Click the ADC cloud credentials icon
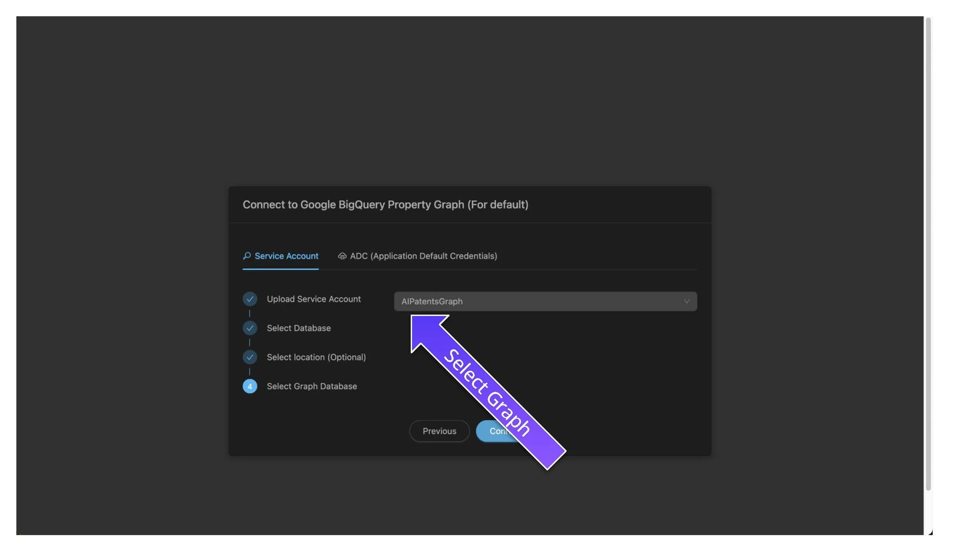Screen dimensions: 980x551 pyautogui.click(x=342, y=256)
